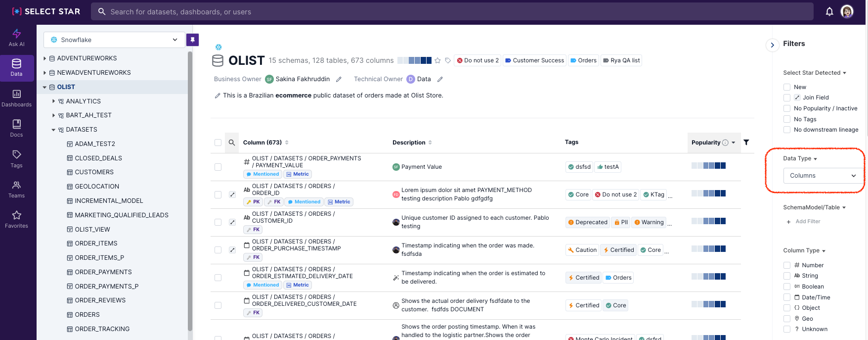
Task: Open Ask AI from sidebar
Action: pyautogui.click(x=16, y=38)
